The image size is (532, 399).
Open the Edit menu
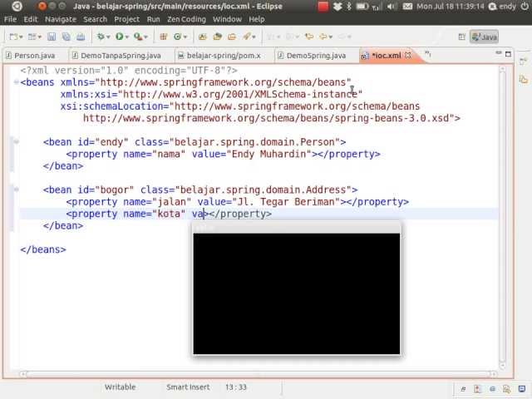31,19
